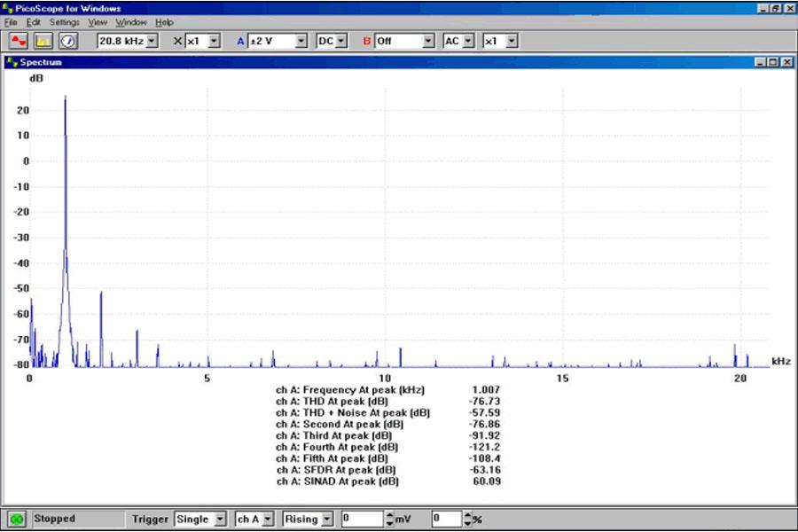Open the Trigger mode Single dropdown
Screen dimensions: 798x532
pyautogui.click(x=220, y=519)
